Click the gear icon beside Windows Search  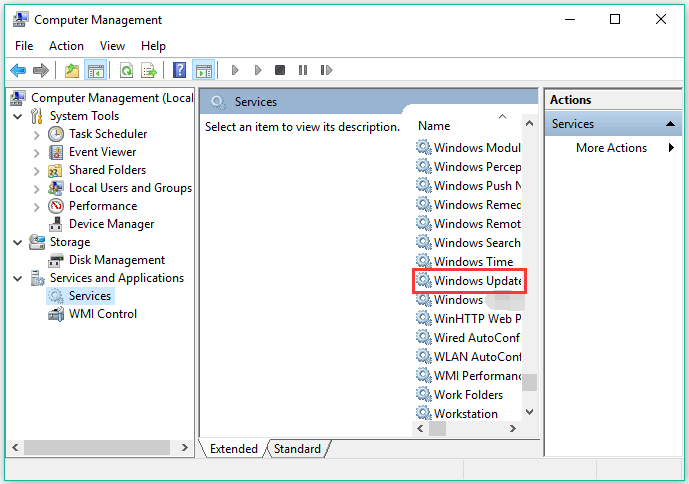click(424, 242)
